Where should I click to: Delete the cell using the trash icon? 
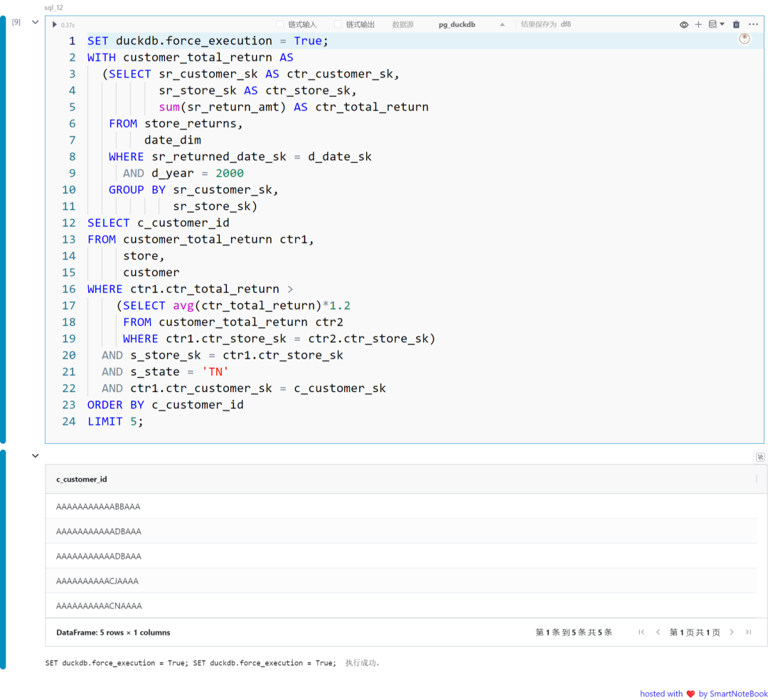pos(736,23)
